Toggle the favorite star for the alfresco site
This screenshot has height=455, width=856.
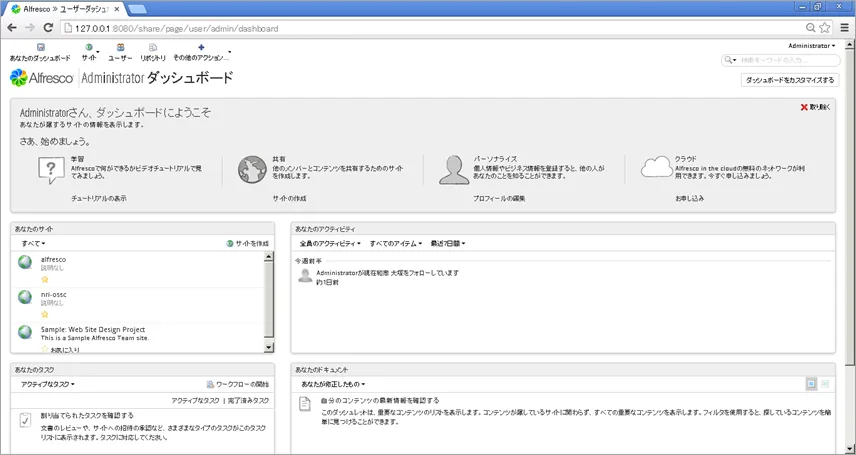[45, 280]
